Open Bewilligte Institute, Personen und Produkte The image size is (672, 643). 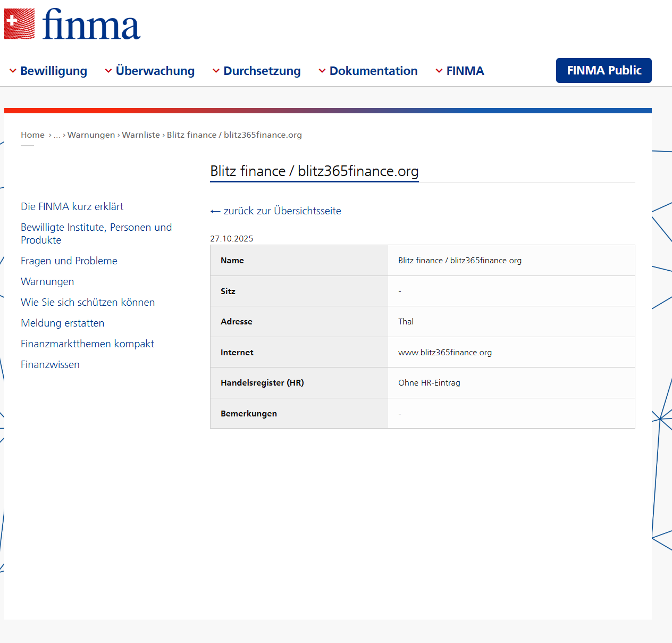pyautogui.click(x=96, y=233)
